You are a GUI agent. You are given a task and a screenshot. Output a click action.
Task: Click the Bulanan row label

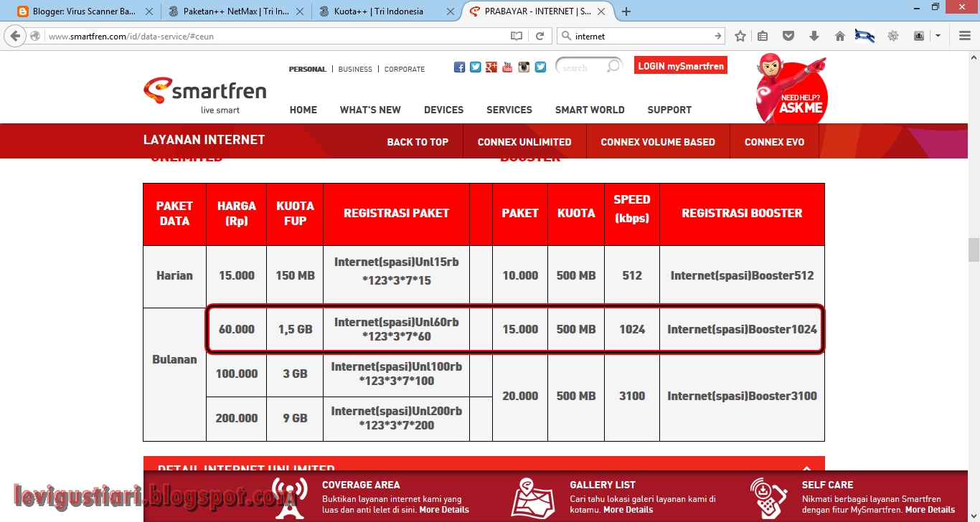[174, 359]
